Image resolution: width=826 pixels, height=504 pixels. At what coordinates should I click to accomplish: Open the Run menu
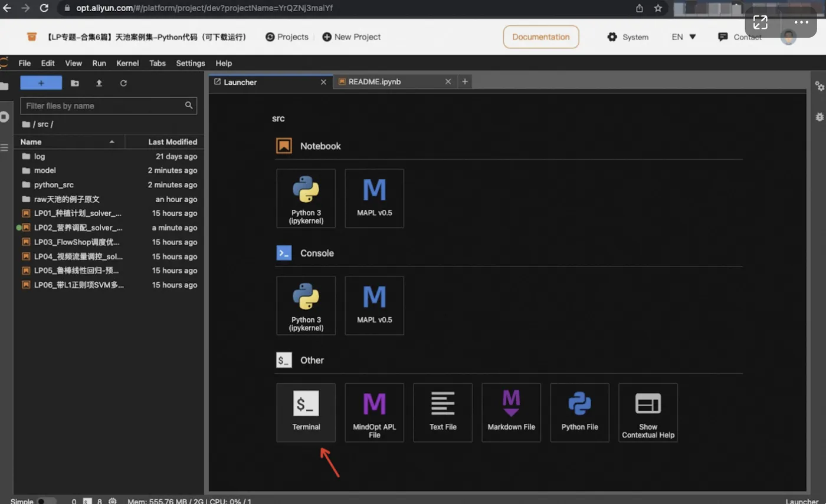pyautogui.click(x=99, y=63)
